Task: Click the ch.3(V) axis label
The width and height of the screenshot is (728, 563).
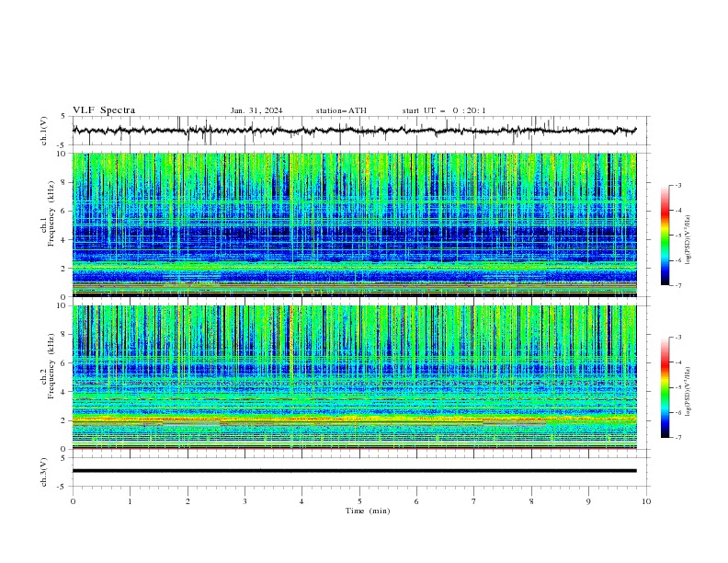Action: [x=44, y=472]
